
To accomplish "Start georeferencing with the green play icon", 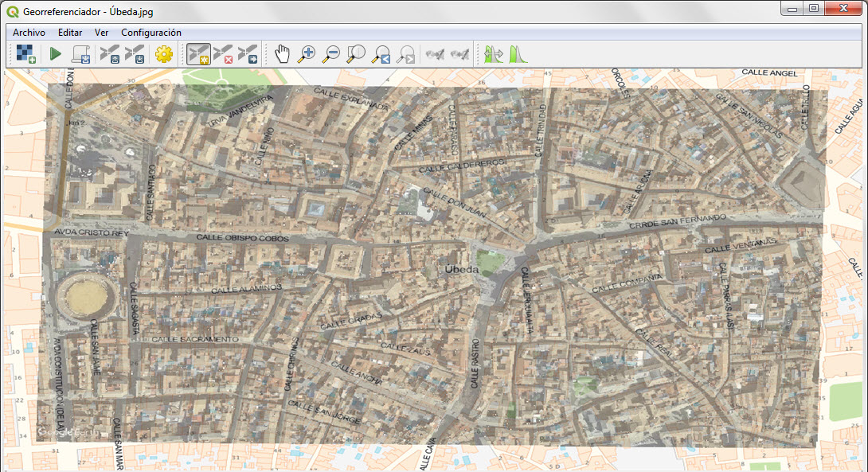I will tap(56, 54).
